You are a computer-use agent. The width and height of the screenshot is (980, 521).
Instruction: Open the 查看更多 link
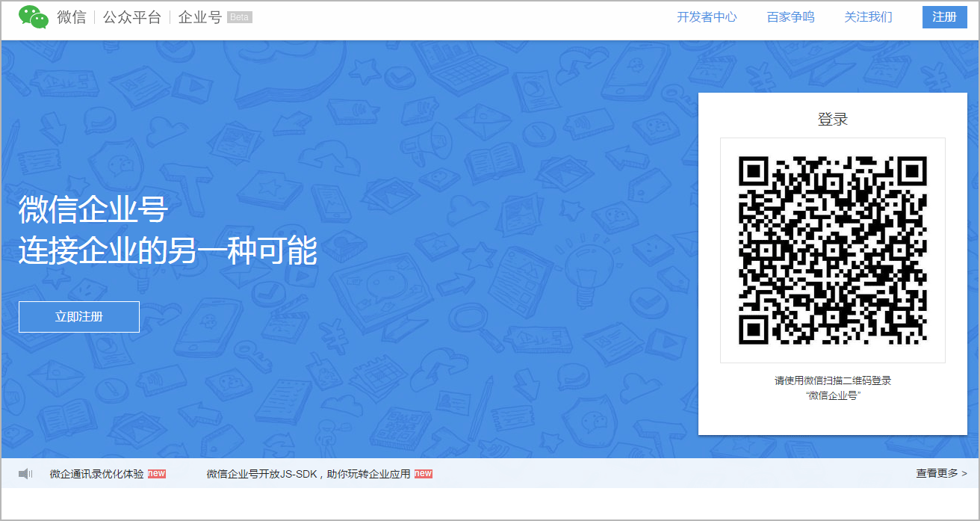[941, 473]
